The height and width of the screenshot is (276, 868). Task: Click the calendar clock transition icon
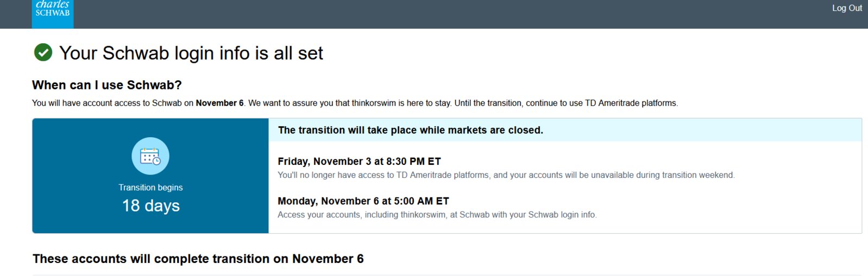(150, 156)
